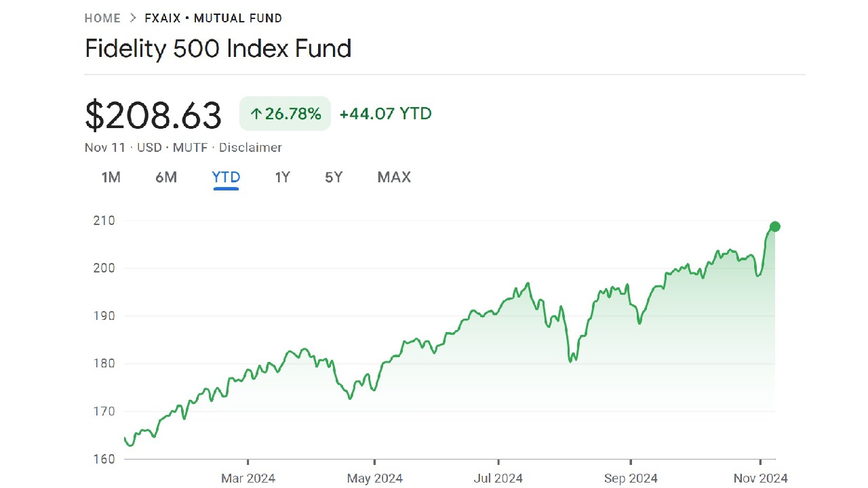Click the Nov 2024 axis label
The height and width of the screenshot is (488, 868).
click(x=761, y=479)
